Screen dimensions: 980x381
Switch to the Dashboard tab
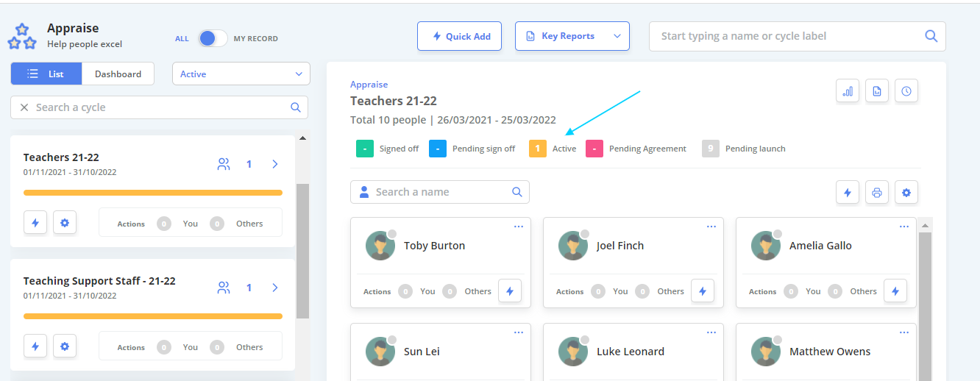click(118, 74)
